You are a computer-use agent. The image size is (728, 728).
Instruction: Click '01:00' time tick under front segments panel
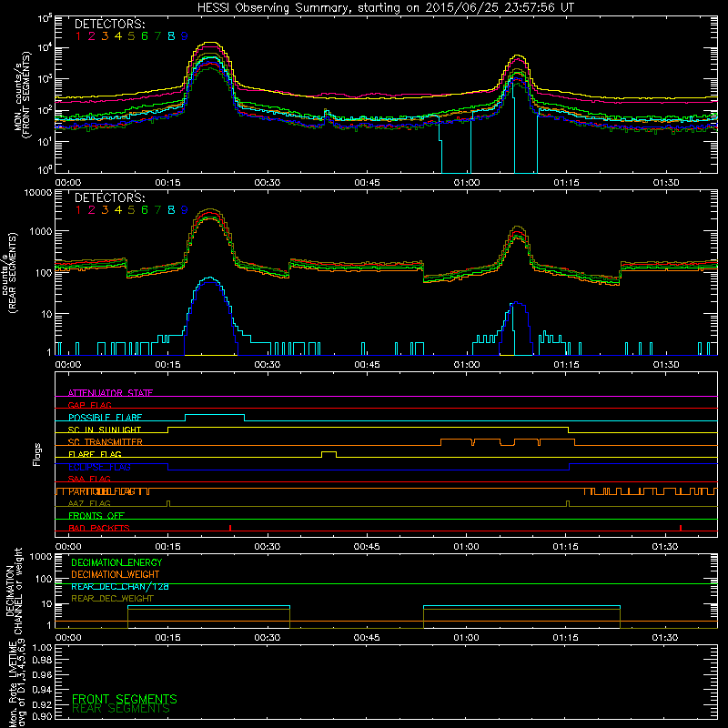[467, 183]
